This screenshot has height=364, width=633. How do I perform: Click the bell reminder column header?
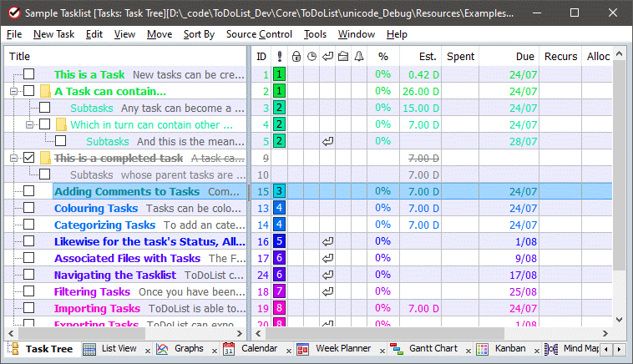tap(359, 57)
